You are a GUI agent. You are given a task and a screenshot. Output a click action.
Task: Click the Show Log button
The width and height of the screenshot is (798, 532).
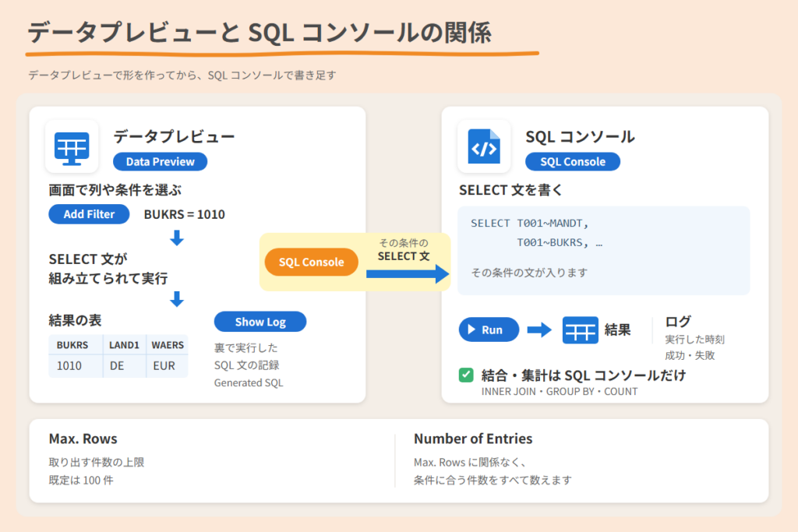pos(260,322)
